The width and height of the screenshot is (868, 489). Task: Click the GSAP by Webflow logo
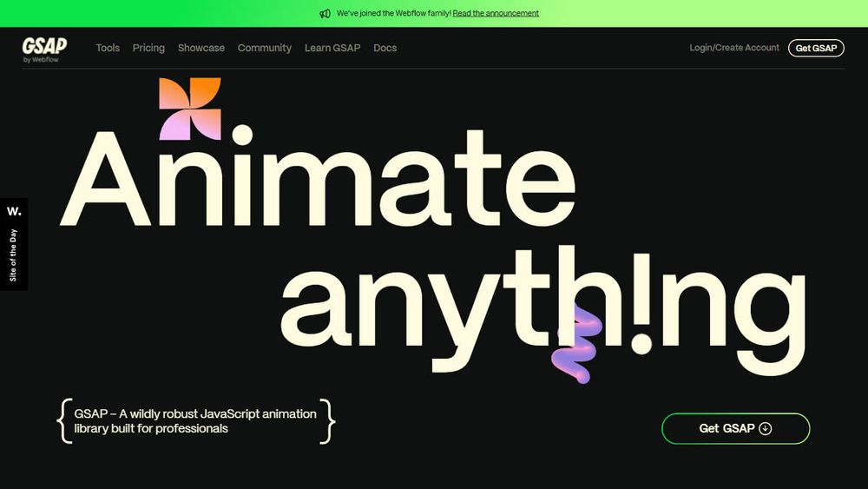click(x=44, y=50)
